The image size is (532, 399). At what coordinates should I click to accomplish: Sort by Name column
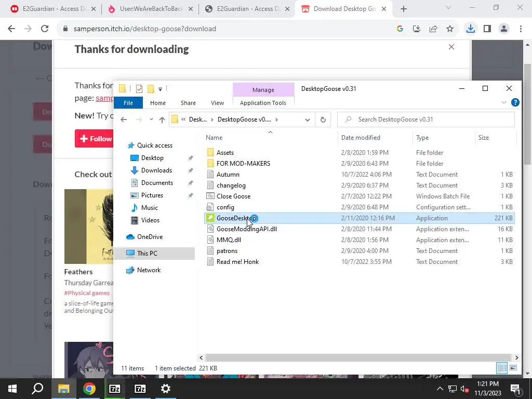[214, 137]
